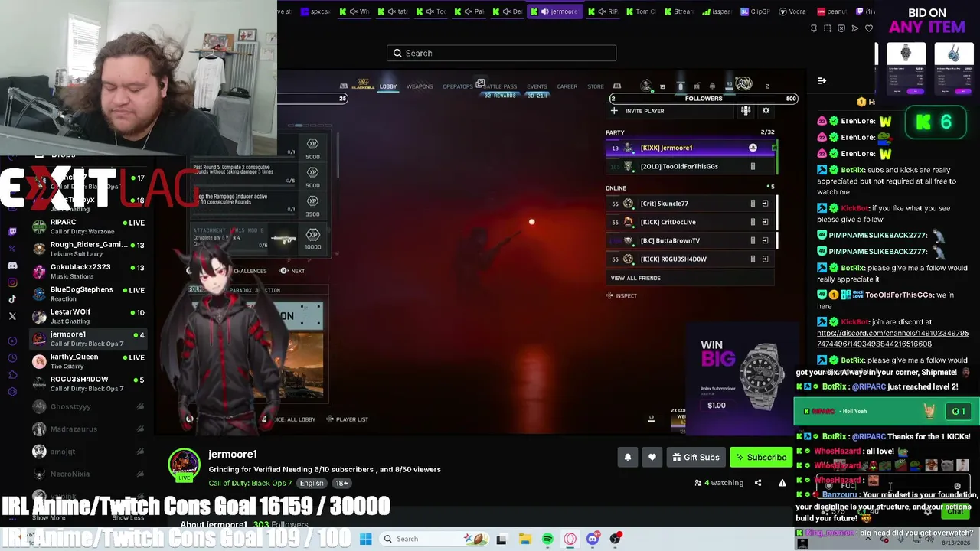Select jermoore1 in the sidebar channel list
Screen dimensions: 980x551
pos(87,339)
